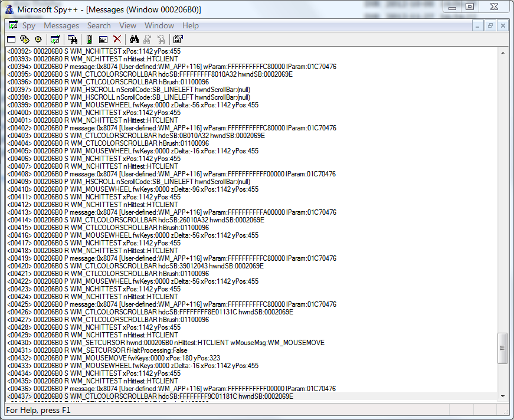514x420 pixels.
Task: Open the Properties toolbar icon
Action: click(x=178, y=40)
